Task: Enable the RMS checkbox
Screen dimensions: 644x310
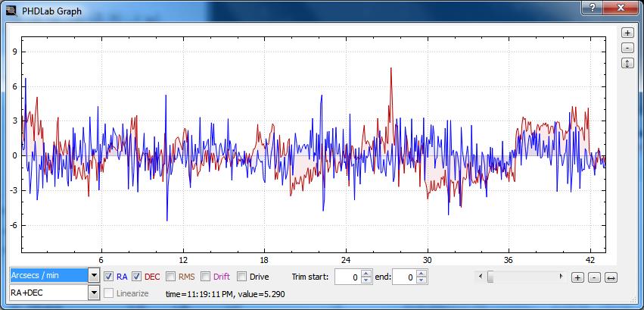Action: point(171,277)
